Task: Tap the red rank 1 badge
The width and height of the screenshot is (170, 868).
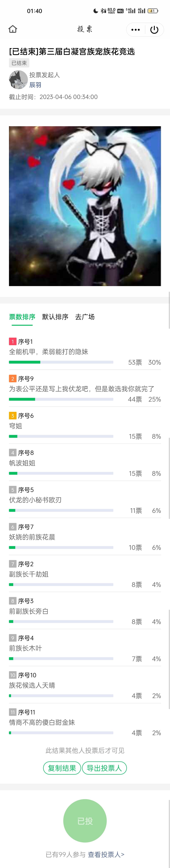Action: pos(12,341)
